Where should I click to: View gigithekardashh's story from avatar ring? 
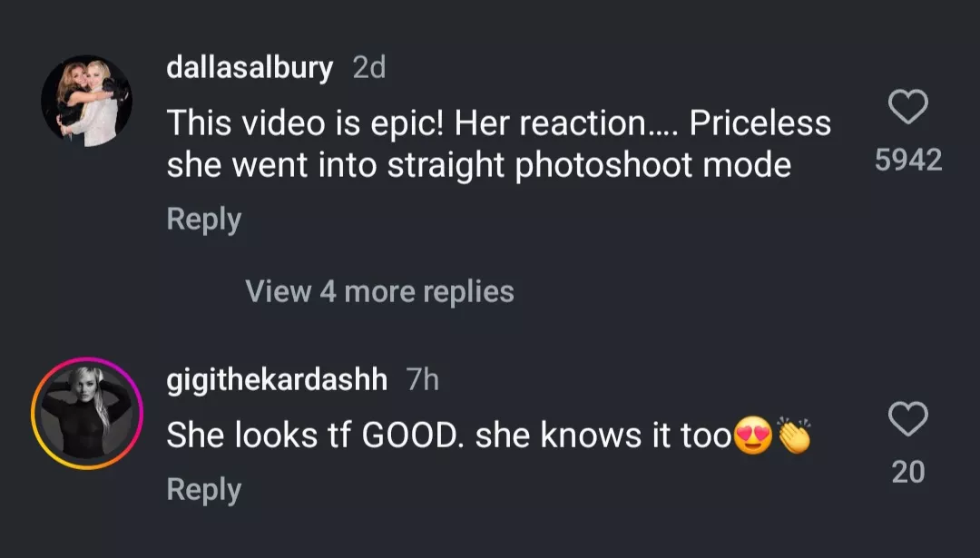(x=87, y=413)
